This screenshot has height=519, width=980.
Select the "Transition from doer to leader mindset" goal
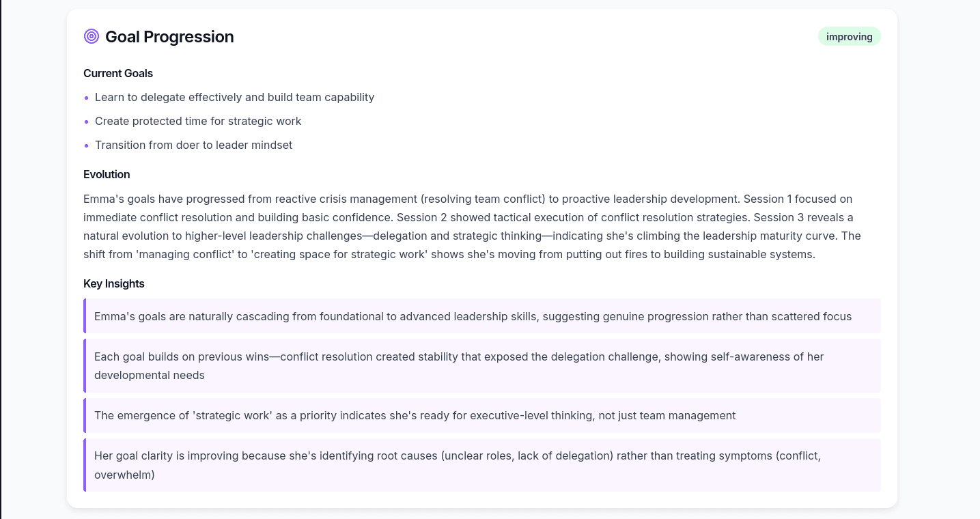[193, 145]
